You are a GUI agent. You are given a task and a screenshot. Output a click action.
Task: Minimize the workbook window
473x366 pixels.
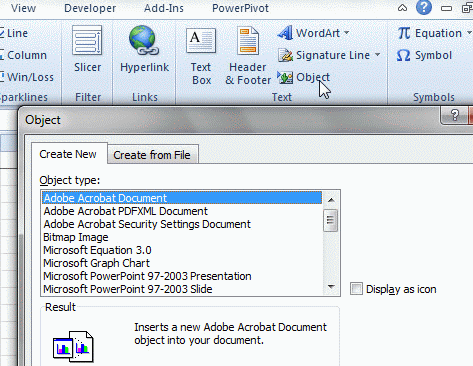pos(446,8)
